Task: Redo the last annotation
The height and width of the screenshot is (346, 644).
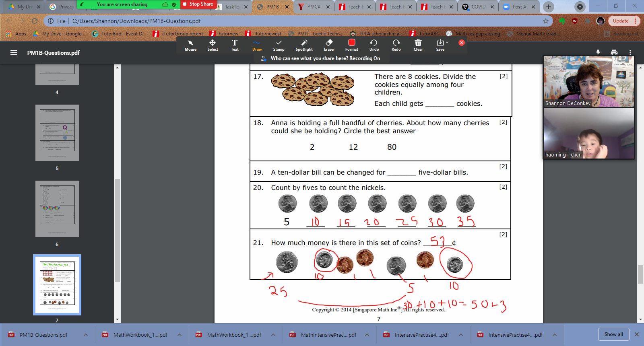Action: (396, 45)
